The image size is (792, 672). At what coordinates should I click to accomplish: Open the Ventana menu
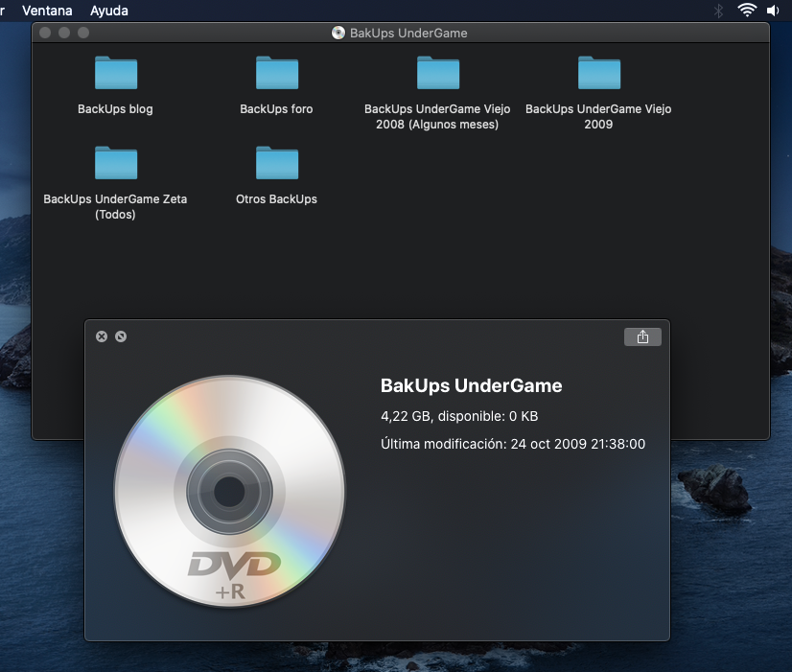[47, 11]
